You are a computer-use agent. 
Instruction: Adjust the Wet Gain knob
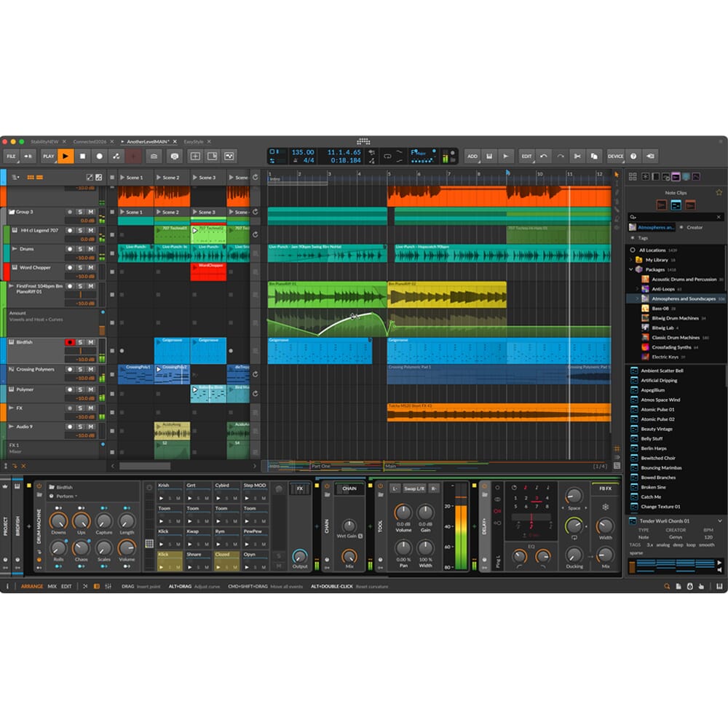tap(349, 526)
